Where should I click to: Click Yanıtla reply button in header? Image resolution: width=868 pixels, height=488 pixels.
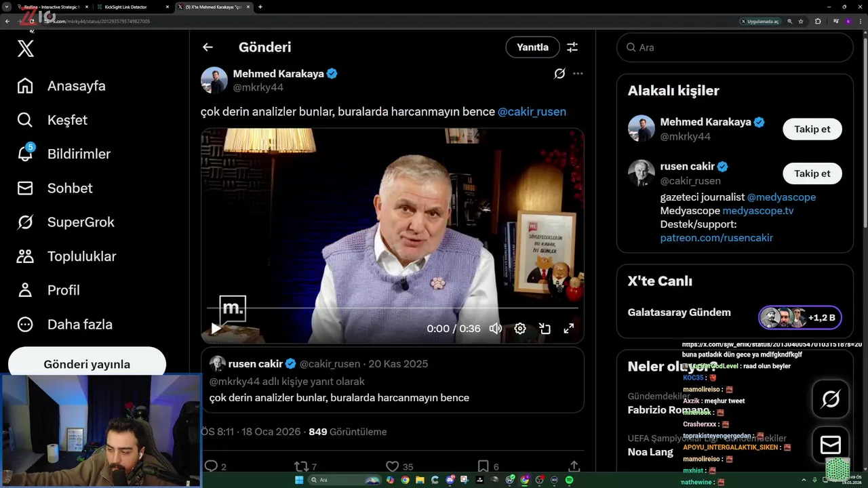pyautogui.click(x=532, y=47)
